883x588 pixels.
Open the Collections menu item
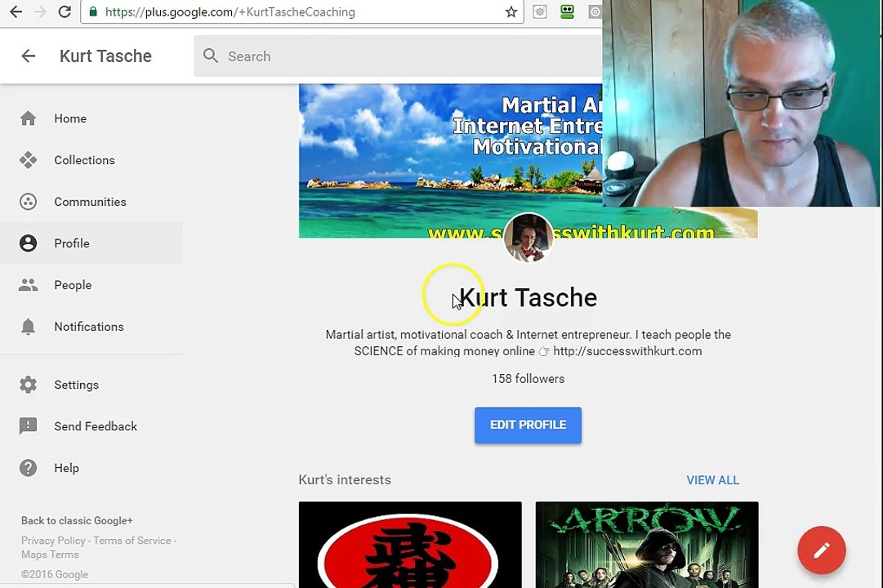pos(91,160)
